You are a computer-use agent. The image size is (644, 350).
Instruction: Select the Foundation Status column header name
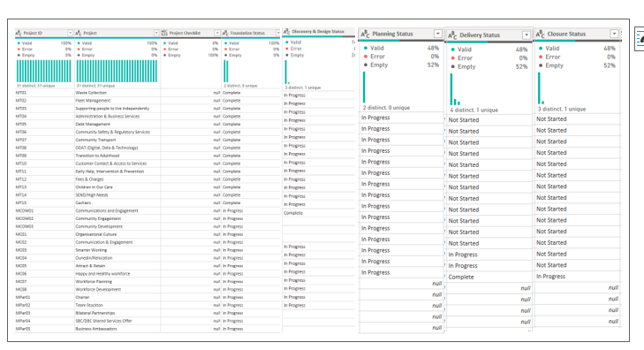(x=247, y=33)
